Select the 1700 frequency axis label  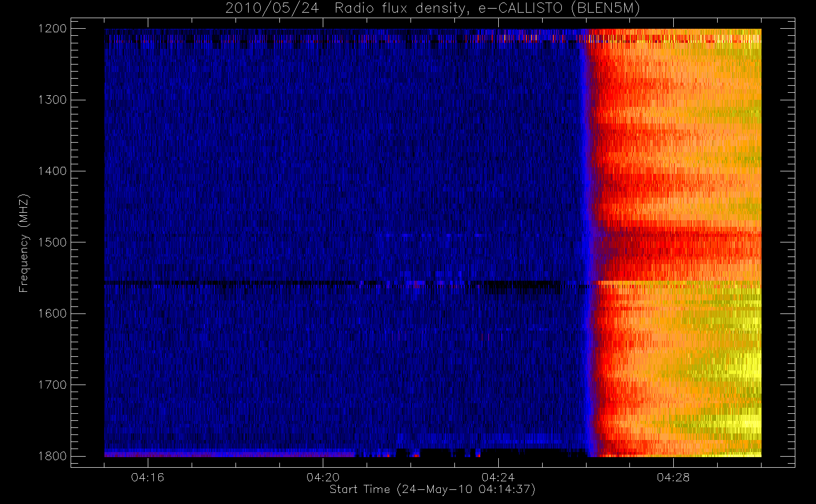click(x=52, y=385)
